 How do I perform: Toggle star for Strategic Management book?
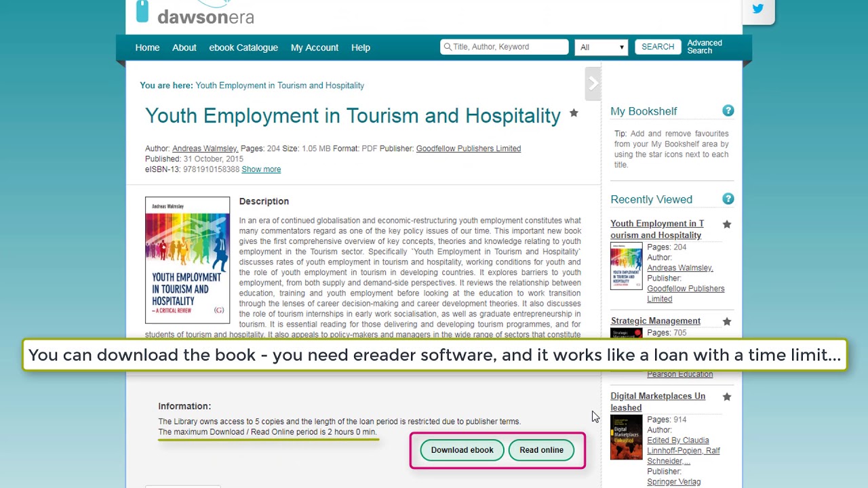click(727, 321)
